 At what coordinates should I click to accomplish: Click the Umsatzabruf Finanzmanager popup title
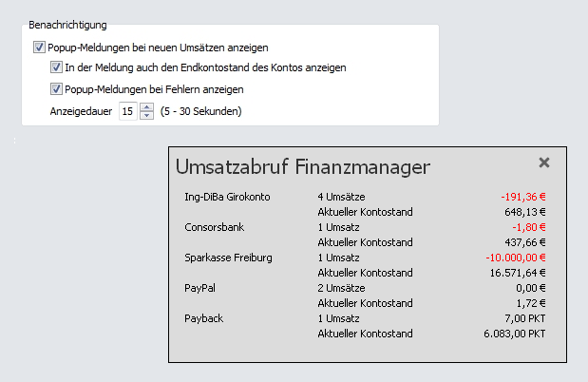pyautogui.click(x=303, y=167)
